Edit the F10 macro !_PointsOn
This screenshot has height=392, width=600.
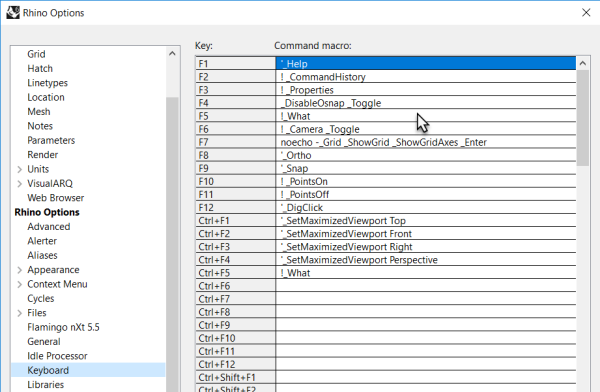click(426, 181)
